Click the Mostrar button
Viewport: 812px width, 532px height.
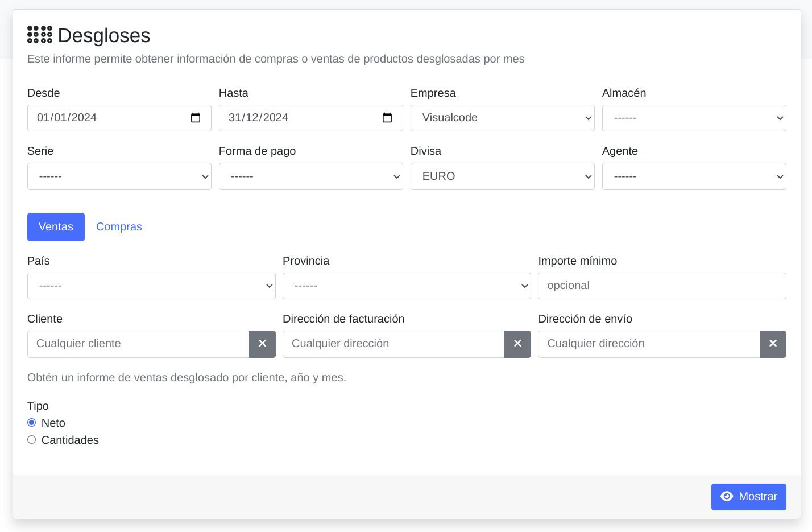(749, 497)
